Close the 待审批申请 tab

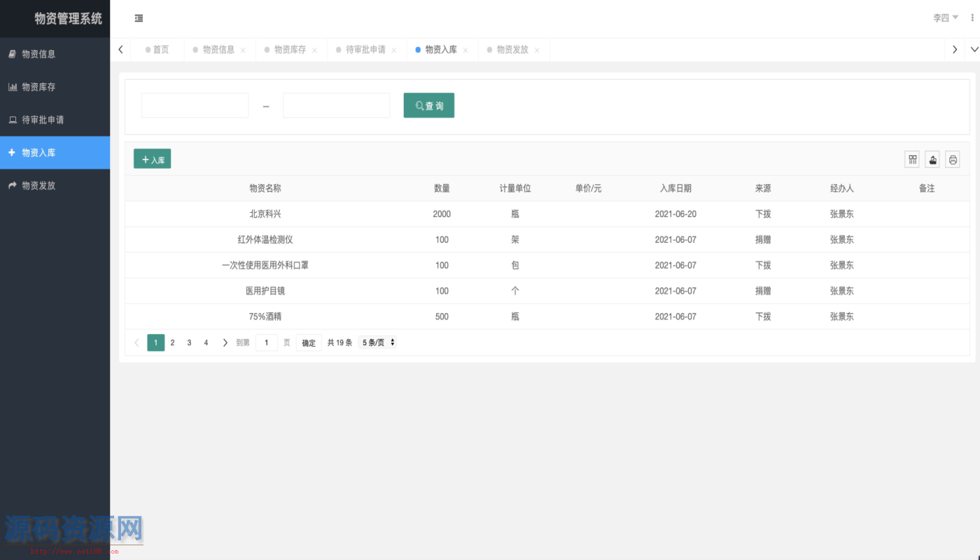394,50
